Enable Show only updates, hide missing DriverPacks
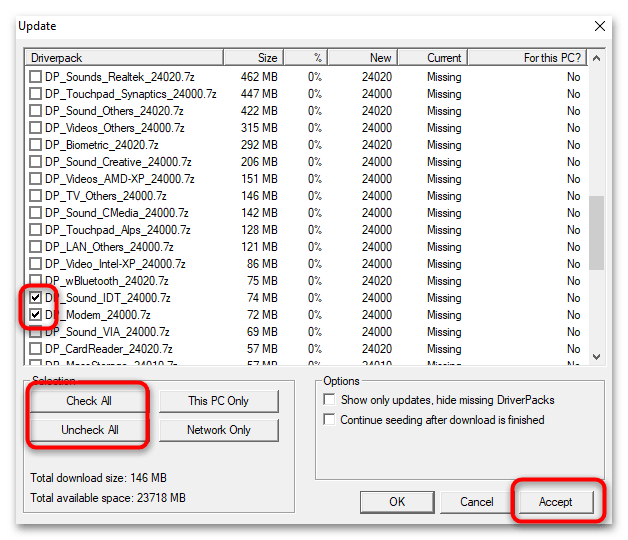628x540 pixels. click(329, 400)
